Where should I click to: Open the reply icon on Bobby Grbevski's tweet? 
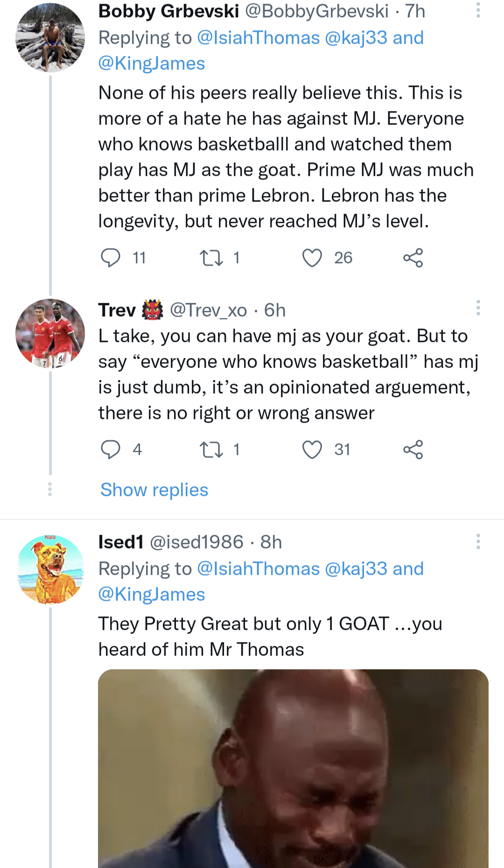(x=112, y=258)
